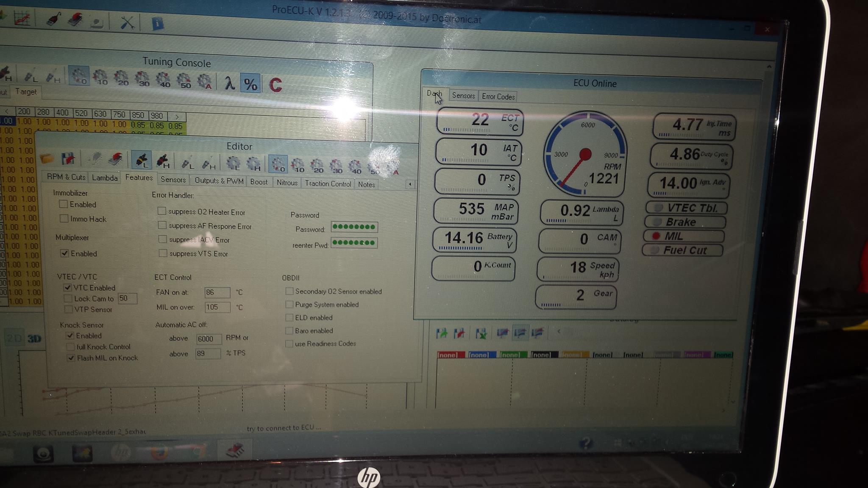This screenshot has width=868, height=488.
Task: Save calibration with Editor floppy disk icon
Action: tap(68, 159)
